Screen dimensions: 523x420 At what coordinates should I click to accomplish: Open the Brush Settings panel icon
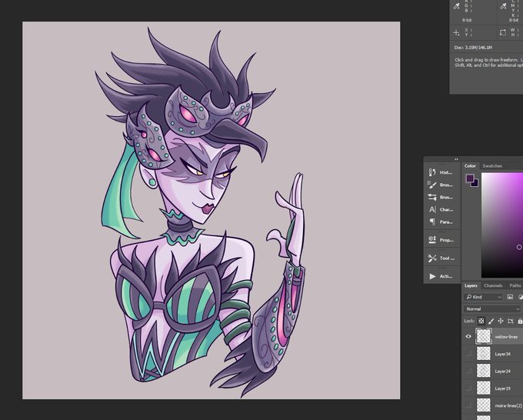tap(432, 197)
